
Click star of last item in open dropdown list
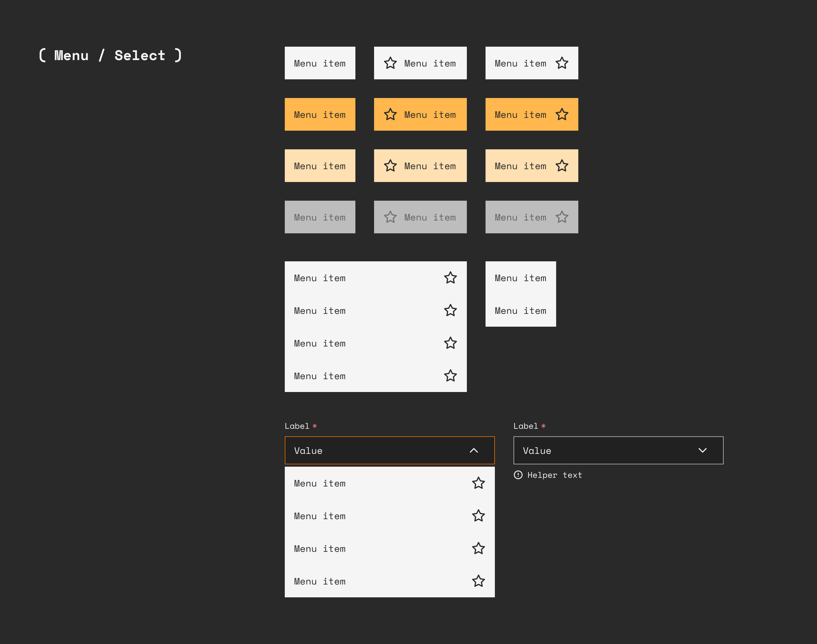pyautogui.click(x=478, y=581)
